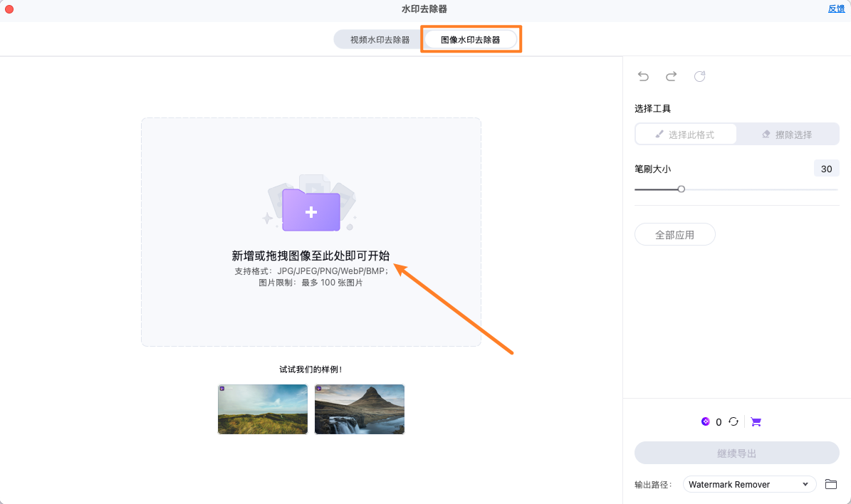Click the 继续导出 export button

736,453
